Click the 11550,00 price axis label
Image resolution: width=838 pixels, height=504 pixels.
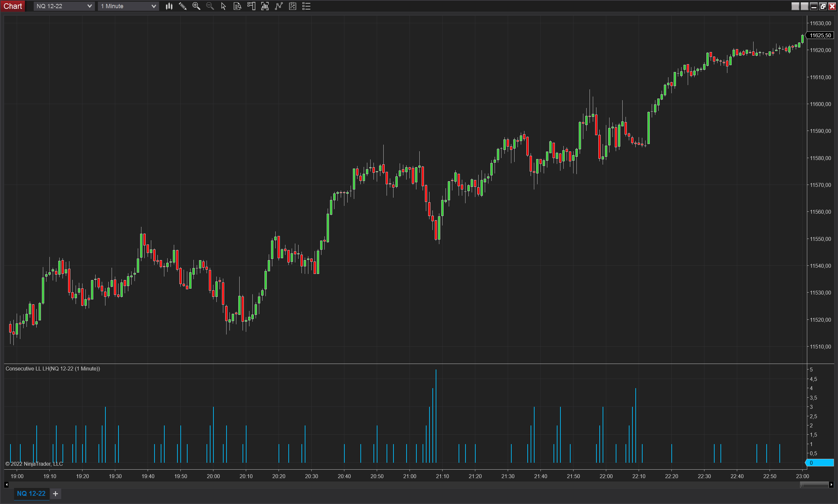tap(820, 239)
